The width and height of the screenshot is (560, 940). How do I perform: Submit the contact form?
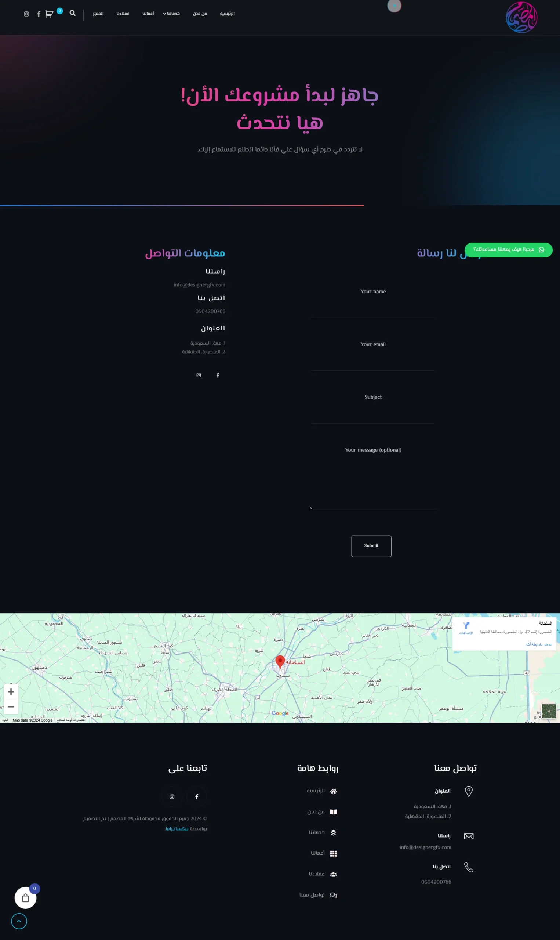(x=371, y=546)
